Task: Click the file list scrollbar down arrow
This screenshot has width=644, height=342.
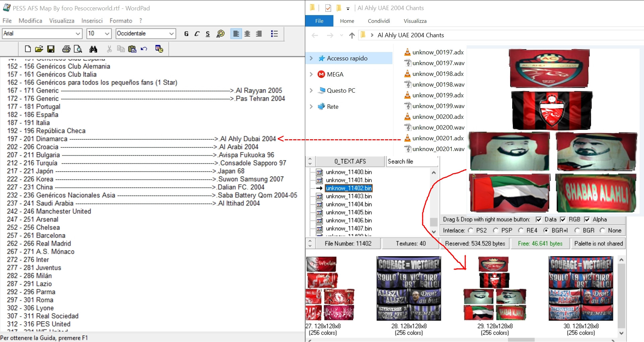Action: (434, 232)
